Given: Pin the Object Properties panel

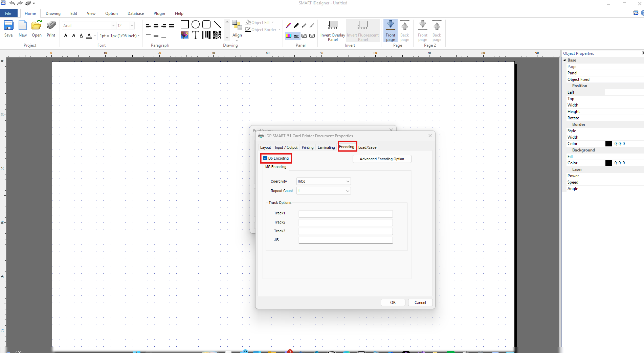Looking at the screenshot, I should point(642,53).
